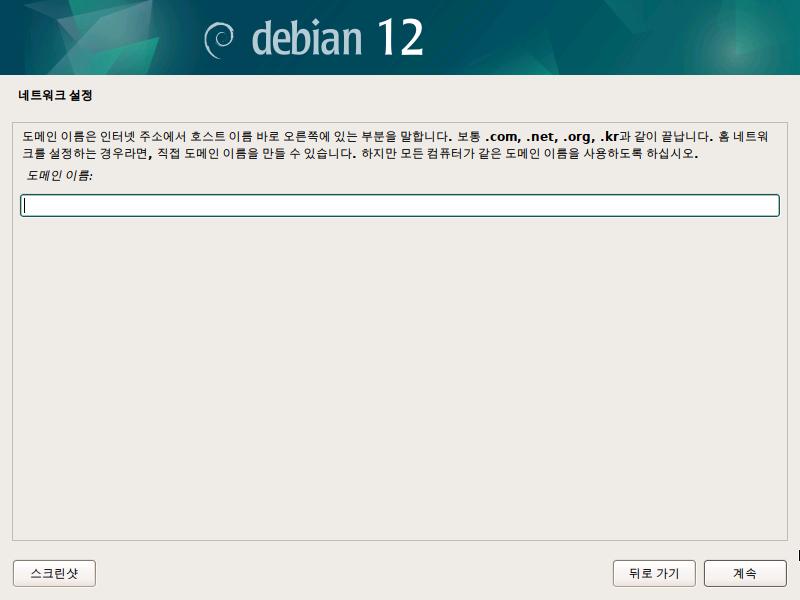Image resolution: width=800 pixels, height=600 pixels.
Task: Take a screenshot with the 스크린샷 button
Action: pos(54,573)
